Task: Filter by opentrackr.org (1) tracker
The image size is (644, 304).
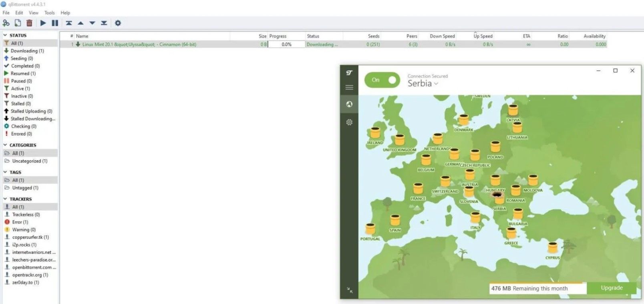Action: (x=30, y=275)
